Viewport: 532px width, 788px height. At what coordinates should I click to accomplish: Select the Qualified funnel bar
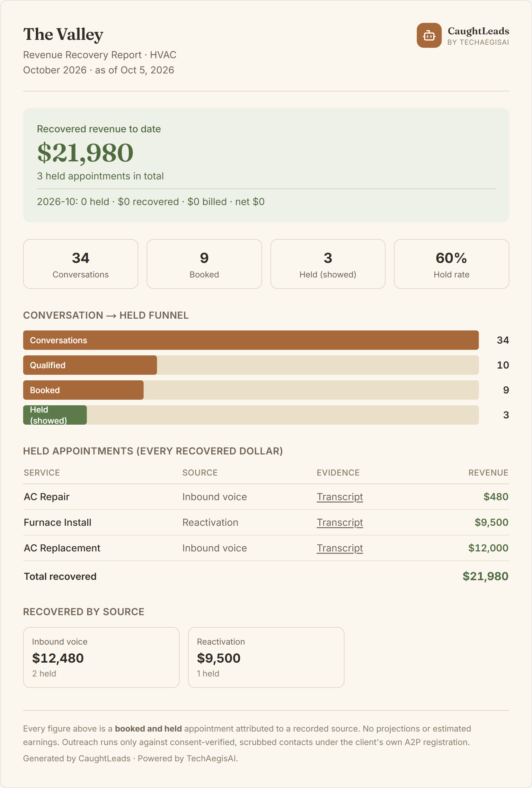click(90, 365)
